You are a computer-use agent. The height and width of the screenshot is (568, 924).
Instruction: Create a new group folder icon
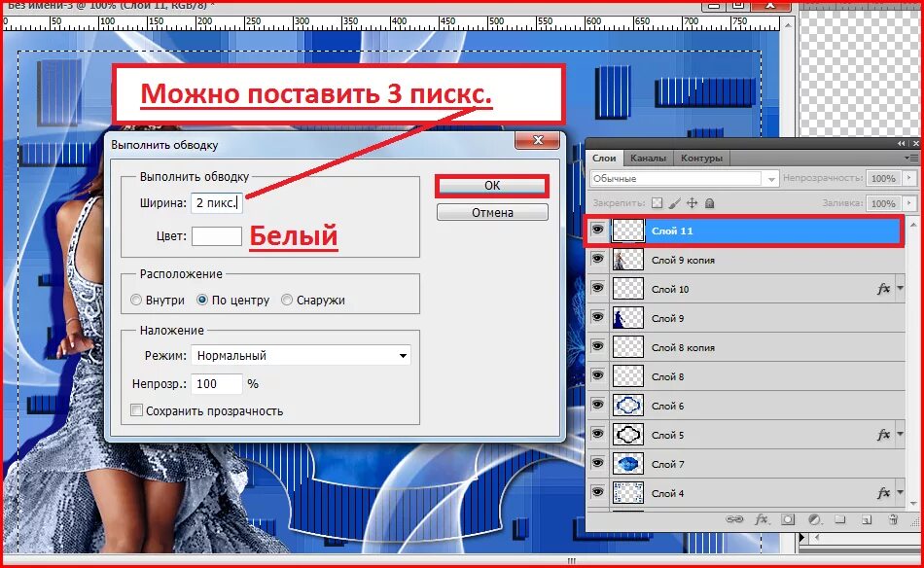(x=840, y=519)
